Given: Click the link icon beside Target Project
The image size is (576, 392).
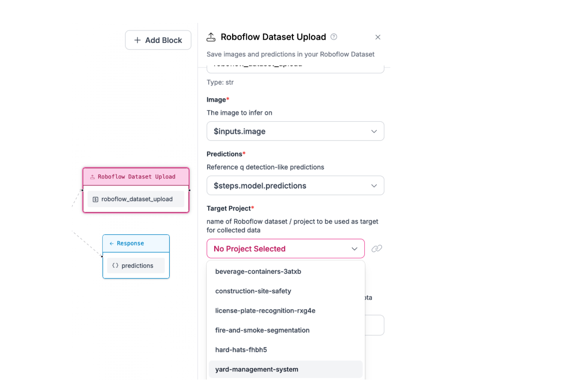Looking at the screenshot, I should click(377, 248).
